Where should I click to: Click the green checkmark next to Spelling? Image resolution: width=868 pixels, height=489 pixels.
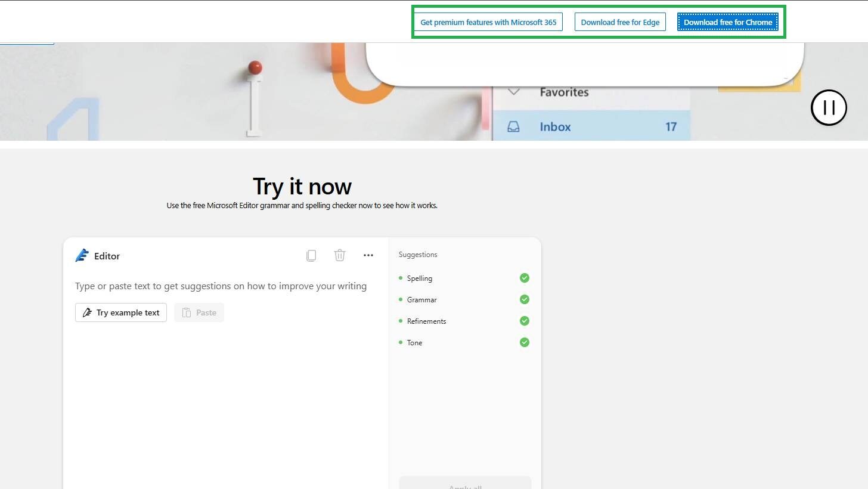tap(524, 278)
